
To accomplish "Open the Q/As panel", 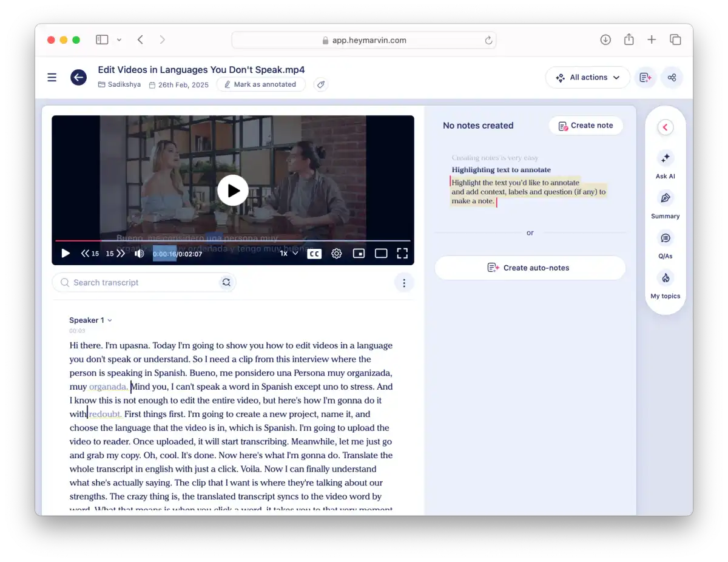I will point(666,245).
